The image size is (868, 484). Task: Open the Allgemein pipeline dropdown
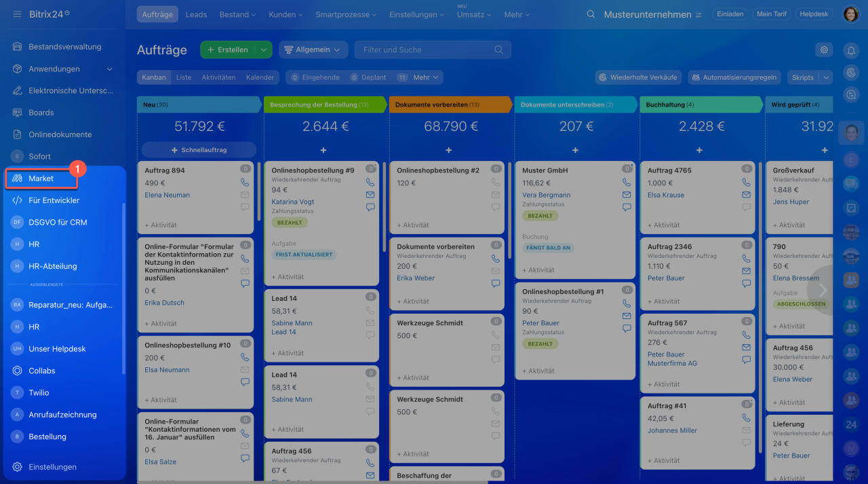[313, 50]
